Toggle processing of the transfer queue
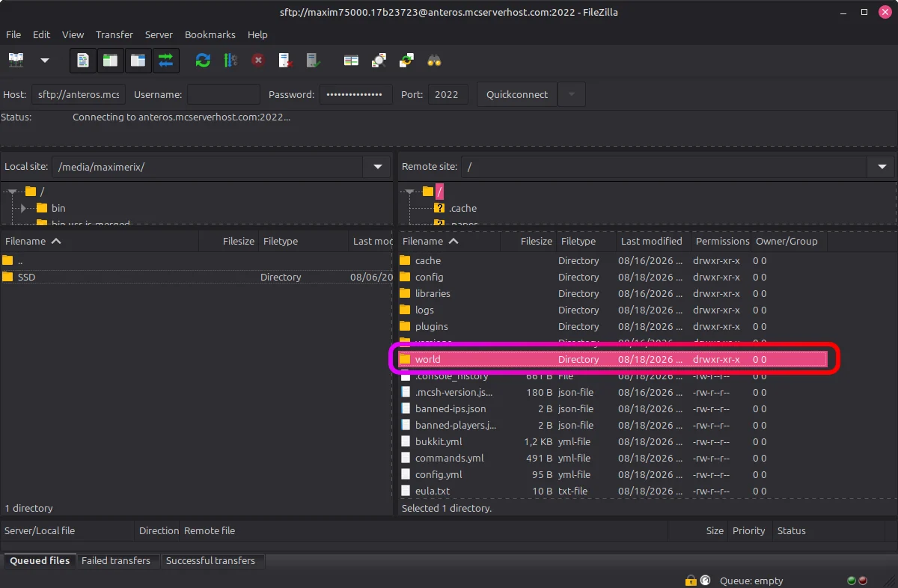The image size is (898, 588). point(230,61)
